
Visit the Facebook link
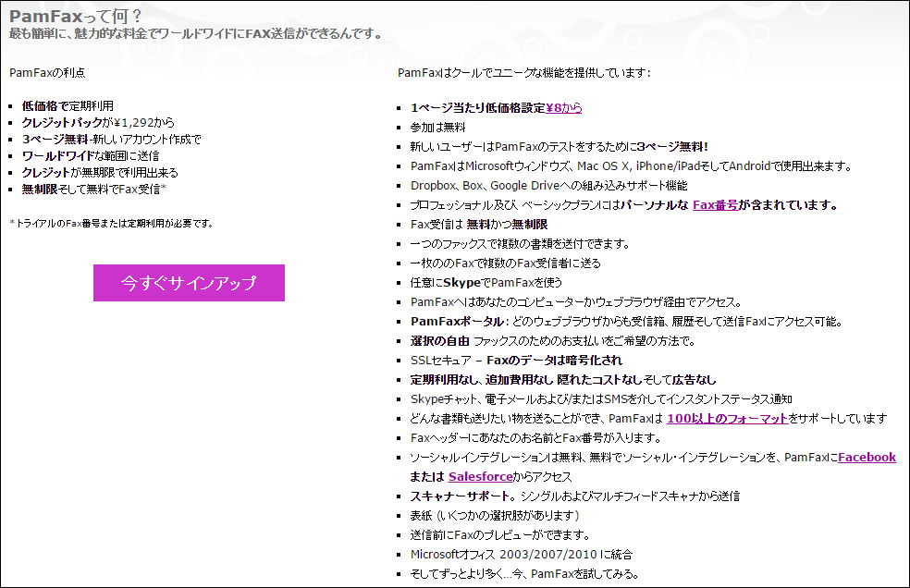tap(867, 458)
